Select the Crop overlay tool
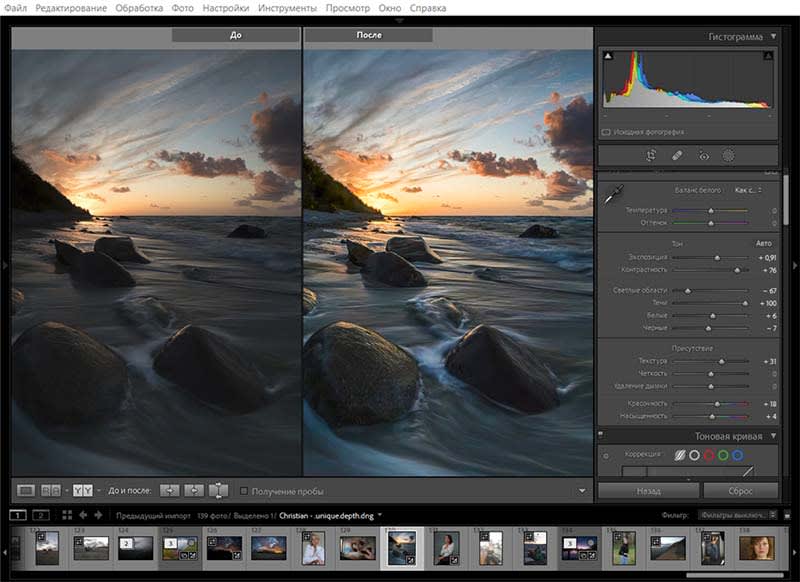The image size is (800, 582). coord(651,156)
